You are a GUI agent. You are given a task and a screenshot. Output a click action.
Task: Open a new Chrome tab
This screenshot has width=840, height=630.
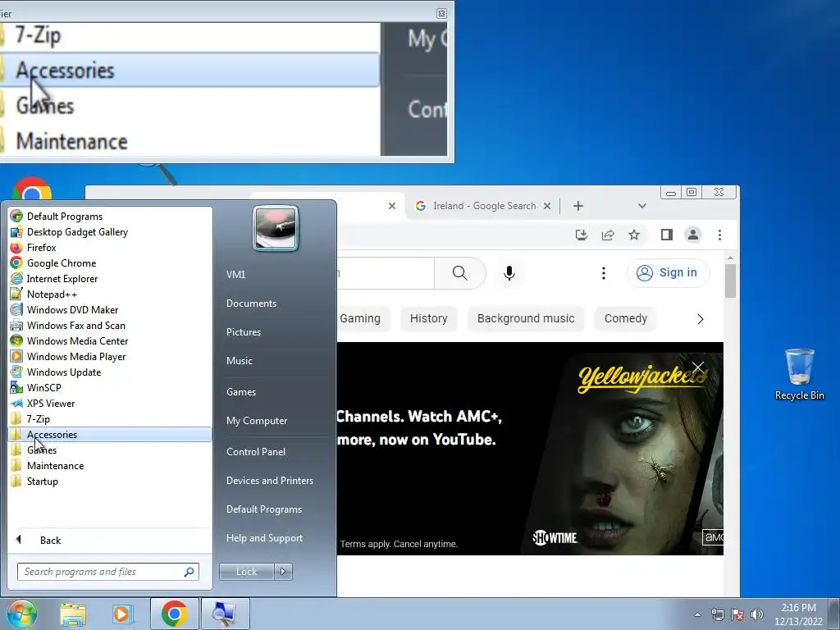coord(578,206)
